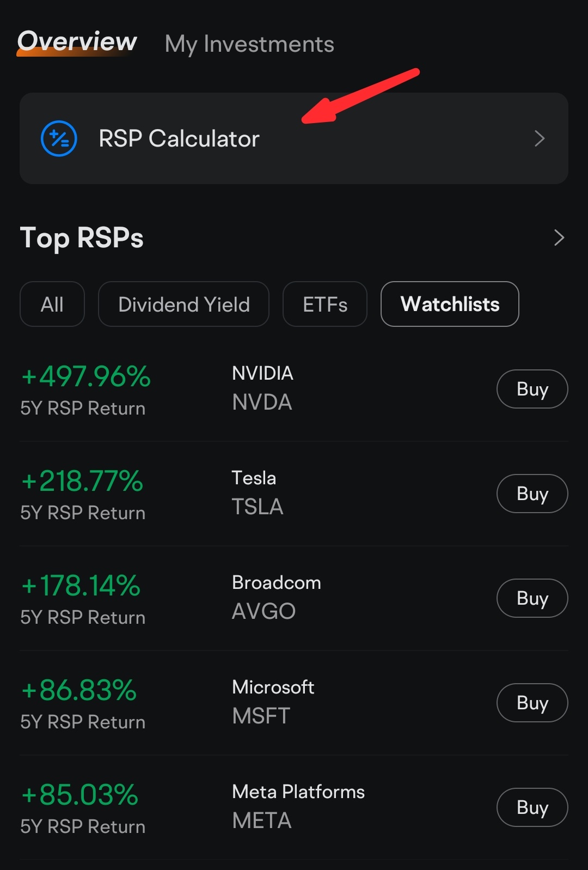588x870 pixels.
Task: Tap Buy for Microsoft MSFT
Action: point(532,703)
